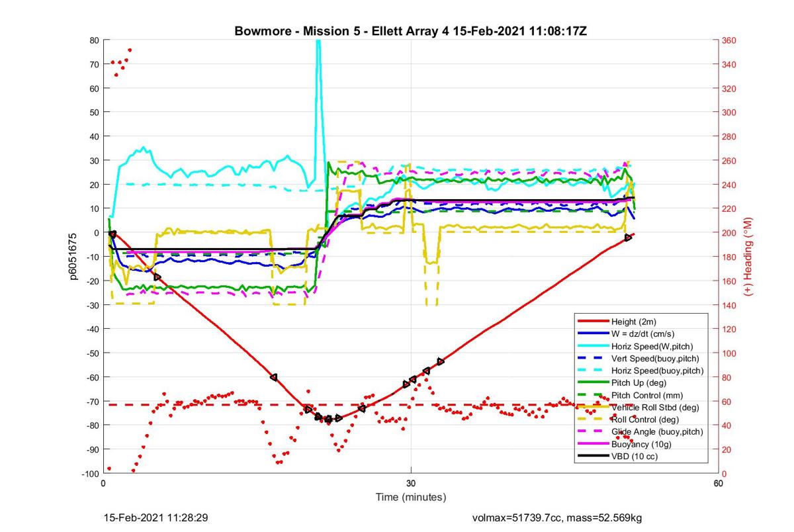Image resolution: width=794 pixels, height=532 pixels.
Task: Select the 'Roll Control (deg)' legend entry
Action: [646, 420]
